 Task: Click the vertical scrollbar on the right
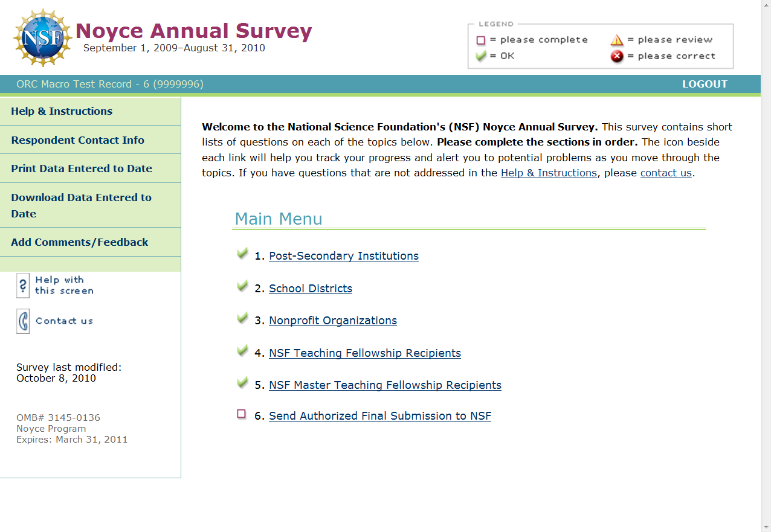pos(766,266)
